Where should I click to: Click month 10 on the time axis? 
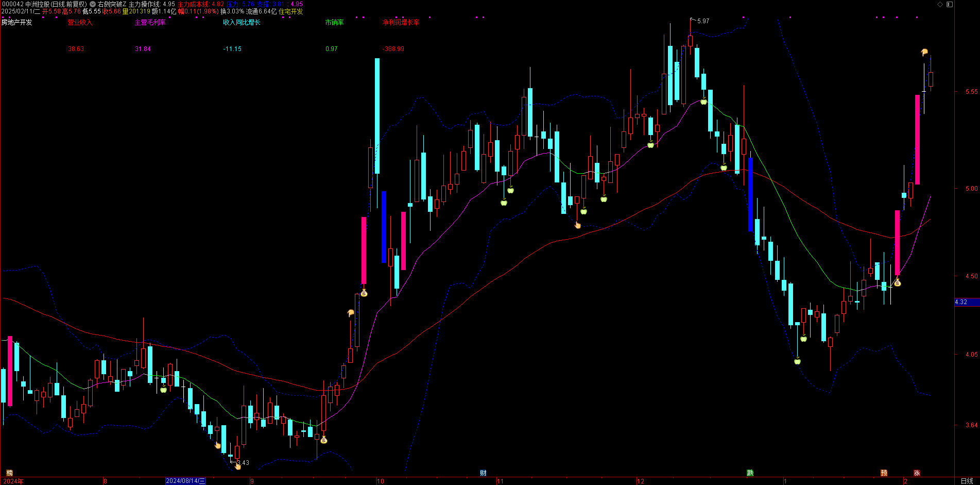(381, 481)
